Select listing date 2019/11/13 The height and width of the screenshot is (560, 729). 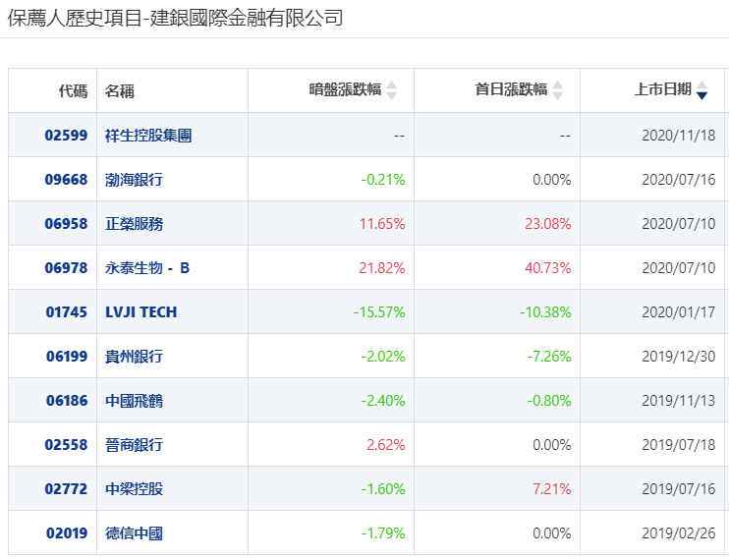(679, 401)
